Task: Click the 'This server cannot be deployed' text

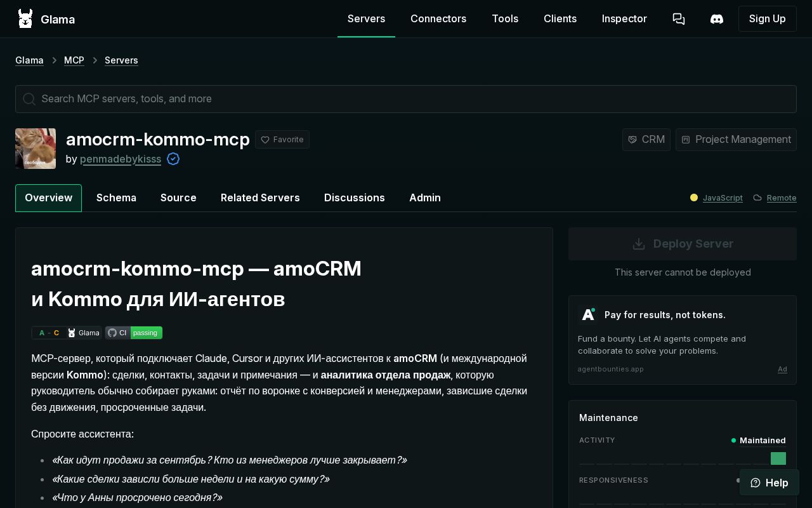Action: click(683, 272)
